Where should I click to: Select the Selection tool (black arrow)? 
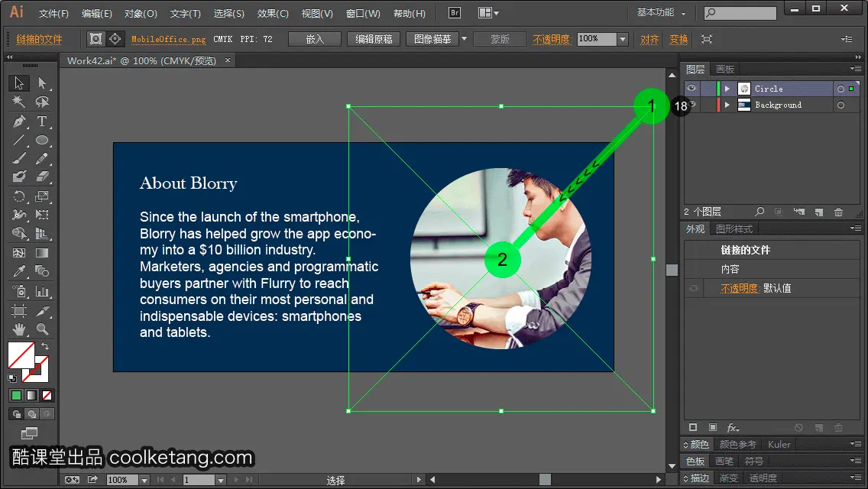(x=19, y=83)
